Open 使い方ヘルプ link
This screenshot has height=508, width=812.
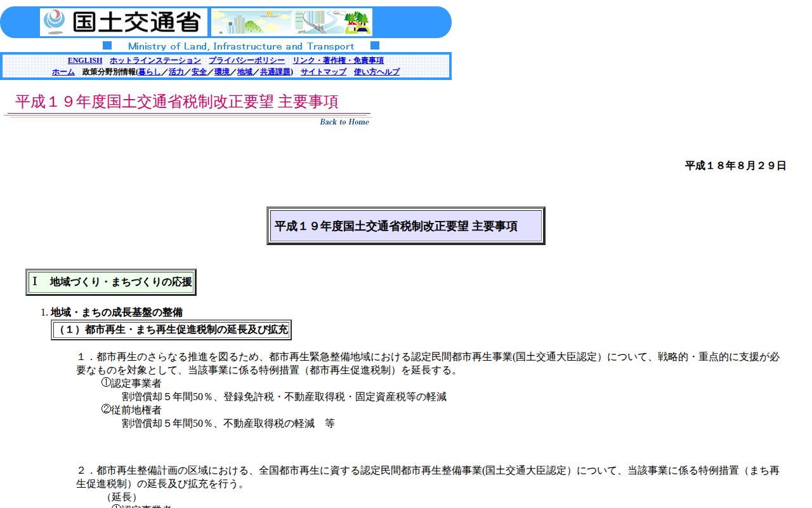377,72
